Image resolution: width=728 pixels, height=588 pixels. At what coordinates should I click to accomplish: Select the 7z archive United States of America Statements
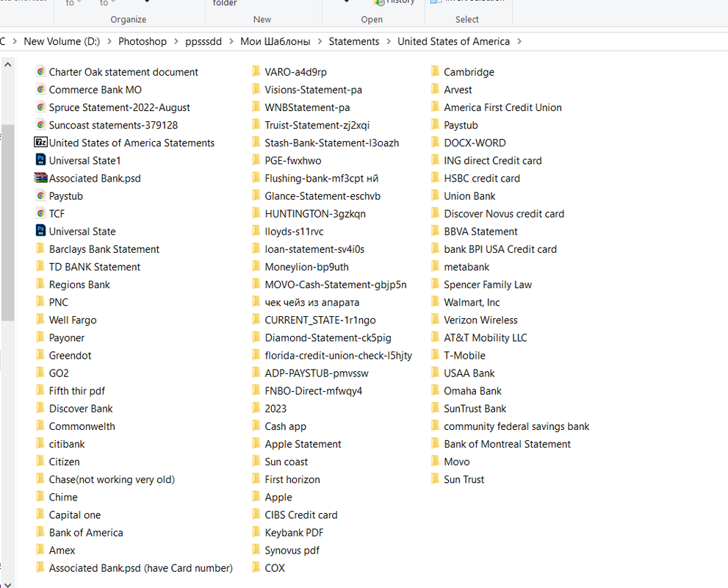41,142
